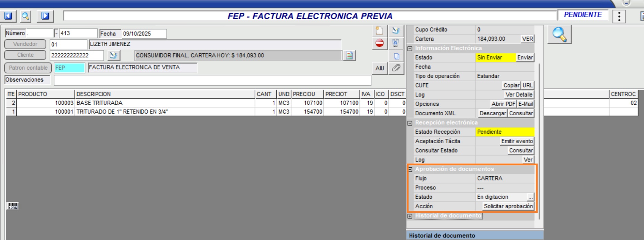The height and width of the screenshot is (240, 644).
Task: Open attachments with the paperclip icon
Action: pos(396,68)
